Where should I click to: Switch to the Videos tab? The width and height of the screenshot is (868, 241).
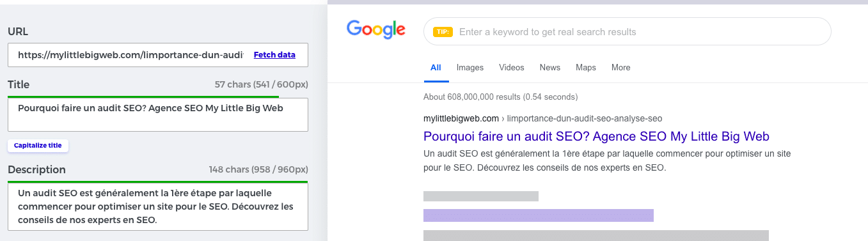point(512,68)
